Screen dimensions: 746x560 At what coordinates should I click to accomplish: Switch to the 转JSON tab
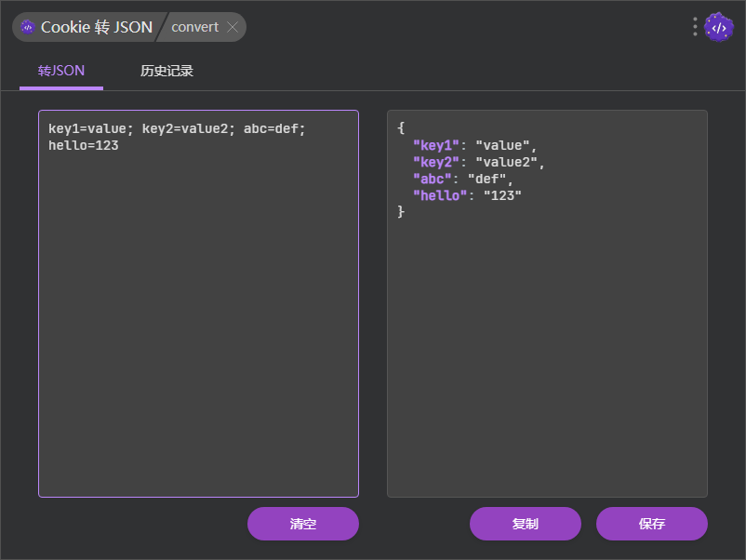pyautogui.click(x=61, y=71)
